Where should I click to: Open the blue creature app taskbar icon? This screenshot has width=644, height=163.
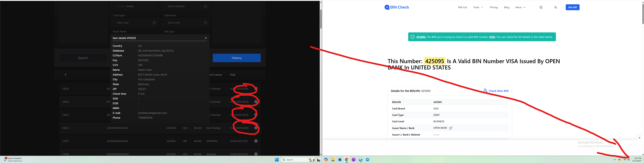pyautogui.click(x=340, y=160)
